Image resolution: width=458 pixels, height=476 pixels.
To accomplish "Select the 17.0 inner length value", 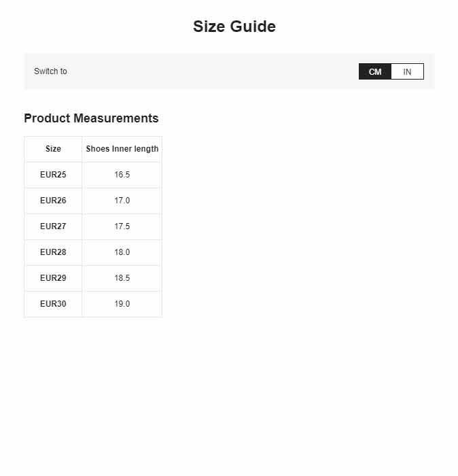I will click(x=122, y=201).
